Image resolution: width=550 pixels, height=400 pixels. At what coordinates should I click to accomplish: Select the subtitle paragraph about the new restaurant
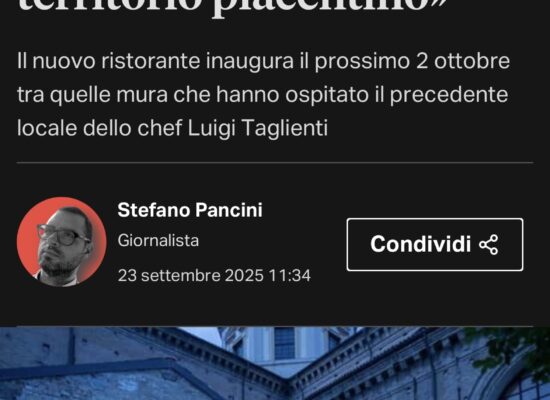click(263, 94)
